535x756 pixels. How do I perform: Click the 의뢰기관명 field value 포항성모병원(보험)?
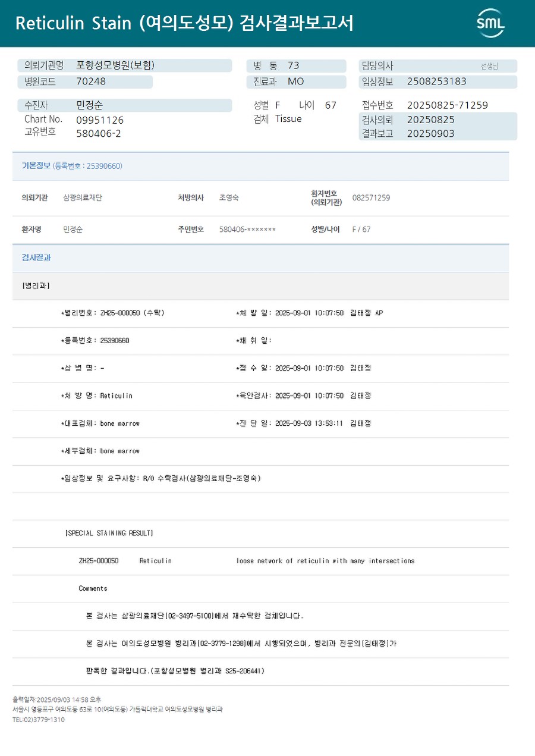pos(115,65)
